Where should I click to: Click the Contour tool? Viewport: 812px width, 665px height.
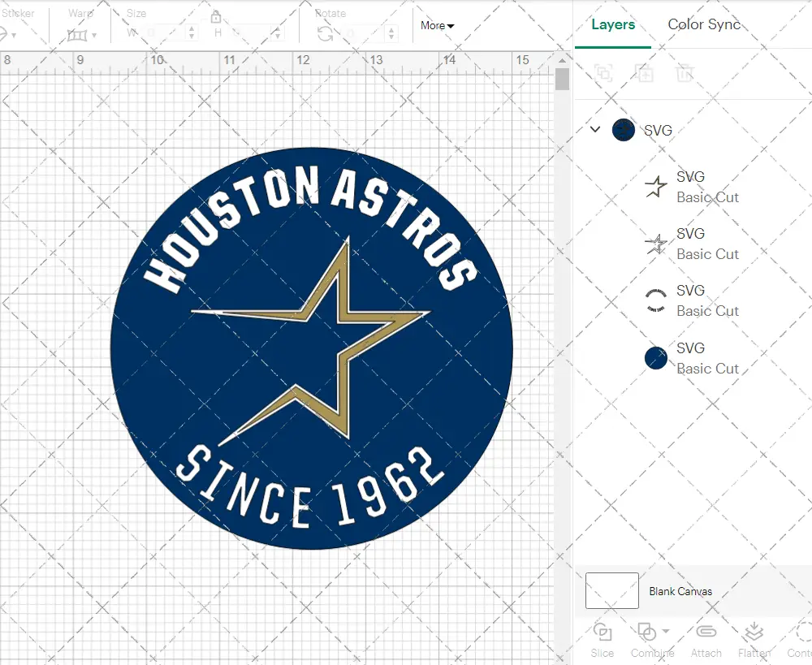(800, 640)
